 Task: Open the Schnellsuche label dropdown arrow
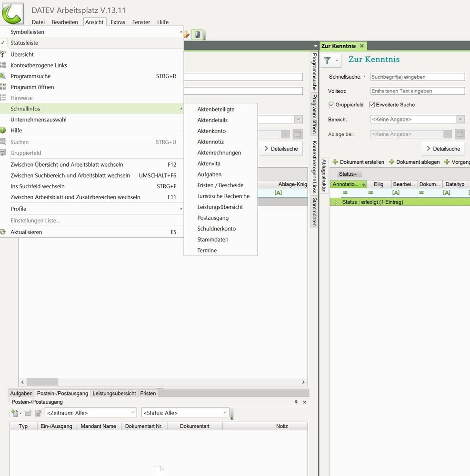click(364, 77)
